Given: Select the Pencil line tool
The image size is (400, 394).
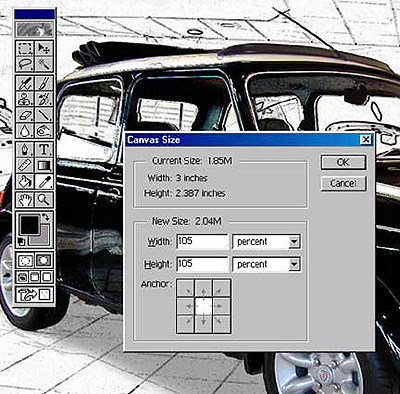Looking at the screenshot, I should pos(44,115).
